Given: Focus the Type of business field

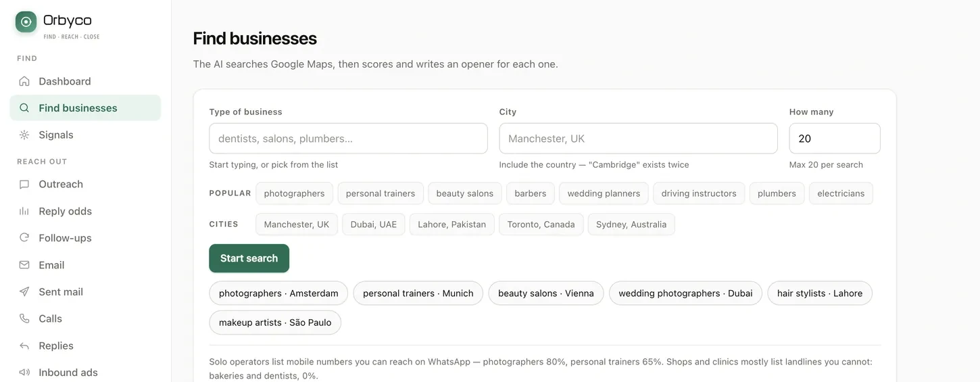Looking at the screenshot, I should [x=348, y=139].
